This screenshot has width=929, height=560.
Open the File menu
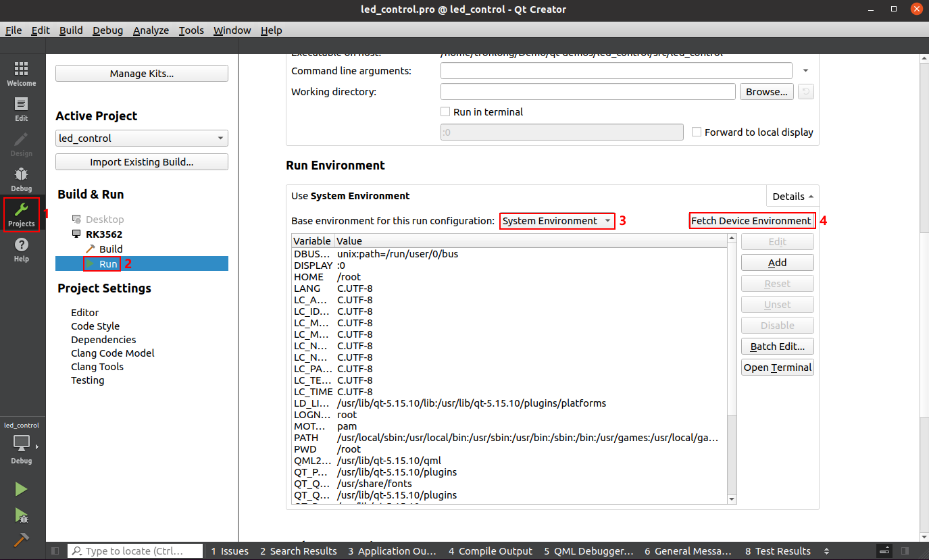click(14, 30)
